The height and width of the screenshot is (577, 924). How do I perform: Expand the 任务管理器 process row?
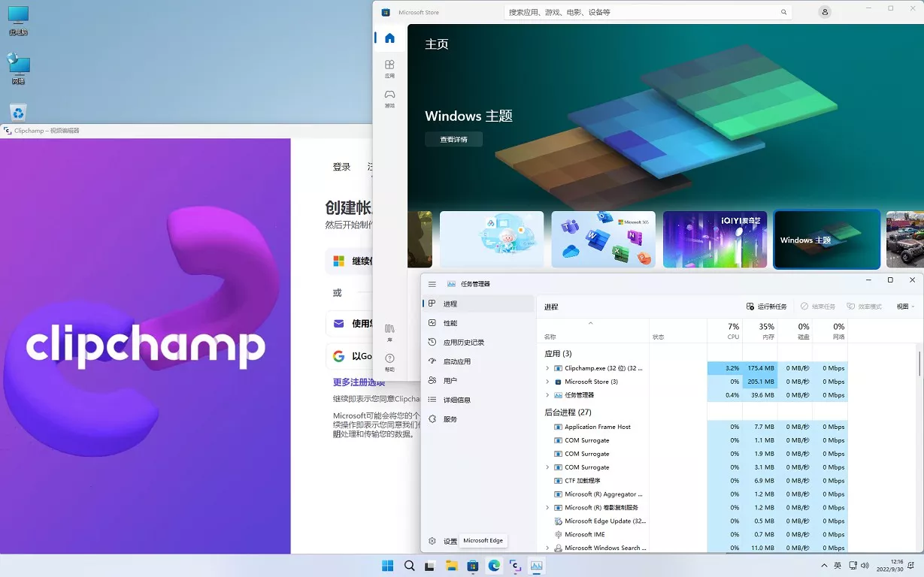pyautogui.click(x=547, y=395)
